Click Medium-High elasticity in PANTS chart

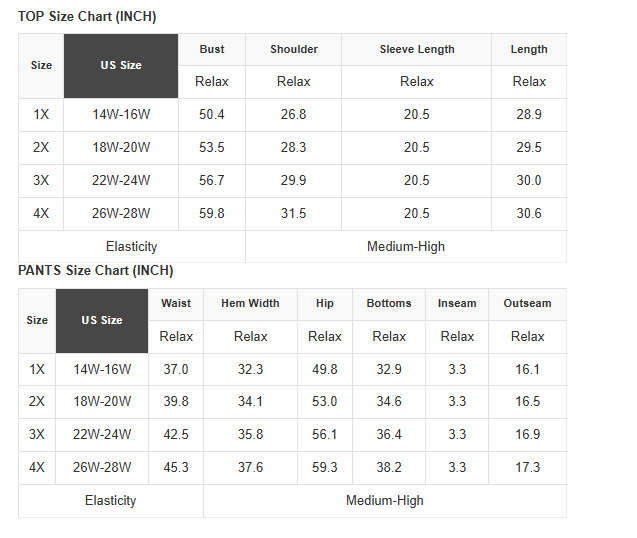[385, 501]
